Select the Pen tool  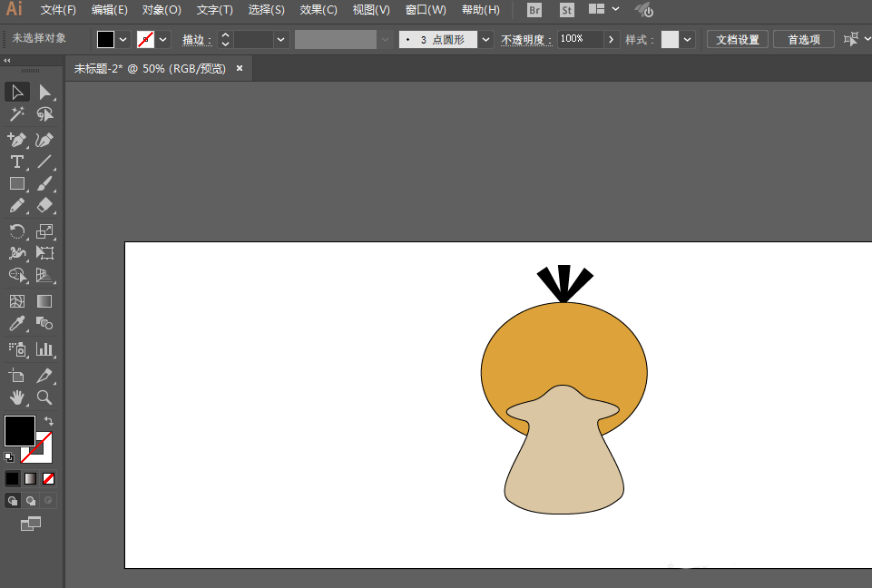(16, 140)
